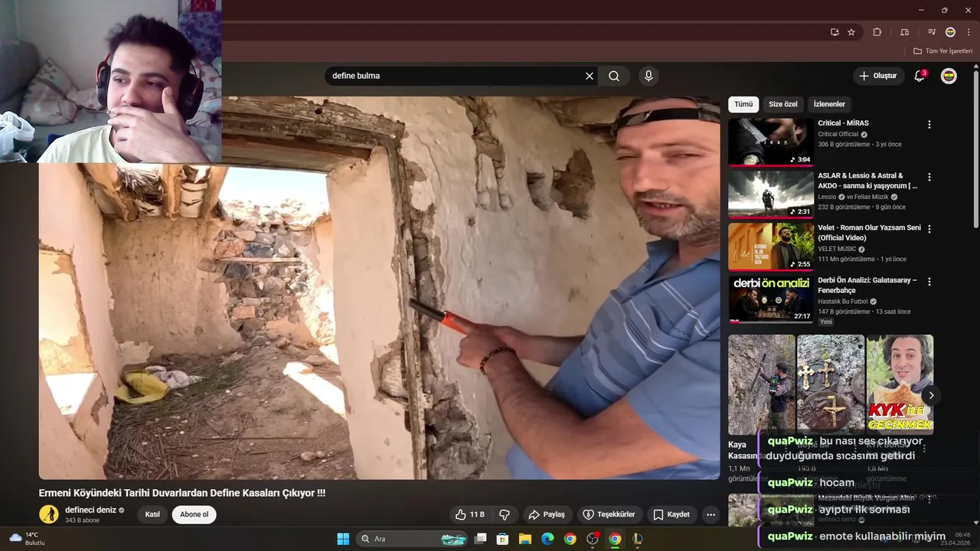Open more actions menu below video
The width and height of the screenshot is (980, 551).
coord(710,514)
